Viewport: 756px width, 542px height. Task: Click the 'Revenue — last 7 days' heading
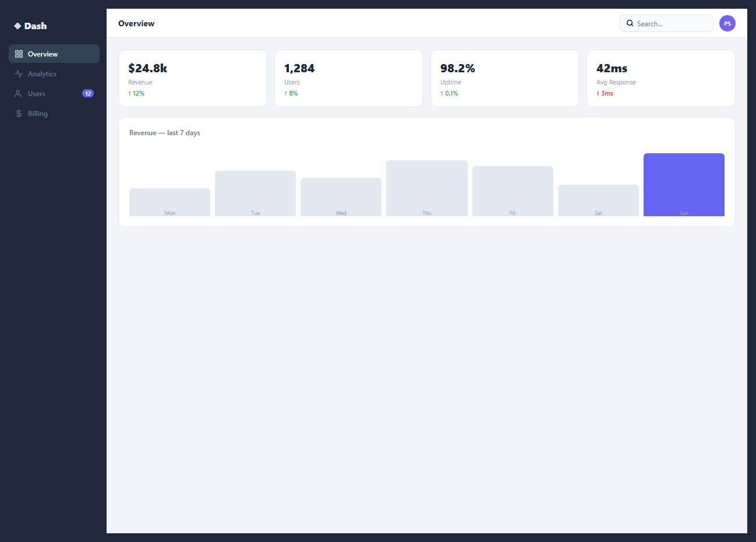[x=165, y=133]
